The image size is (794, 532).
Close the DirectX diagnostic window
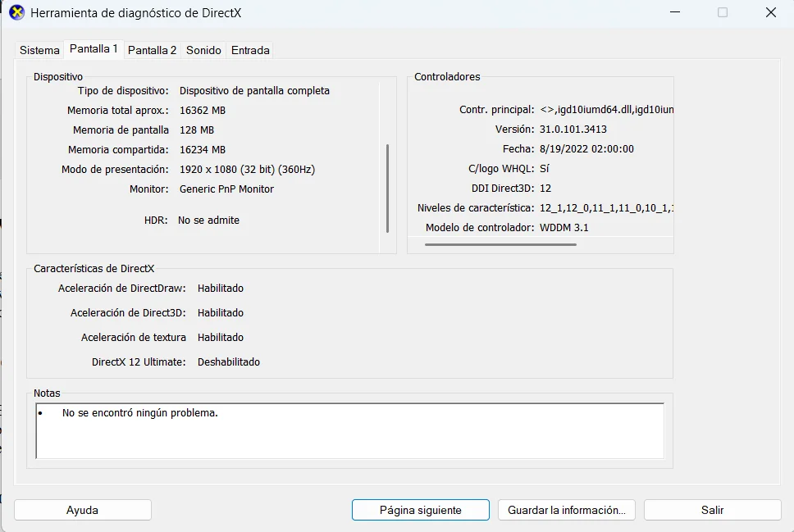coord(771,12)
